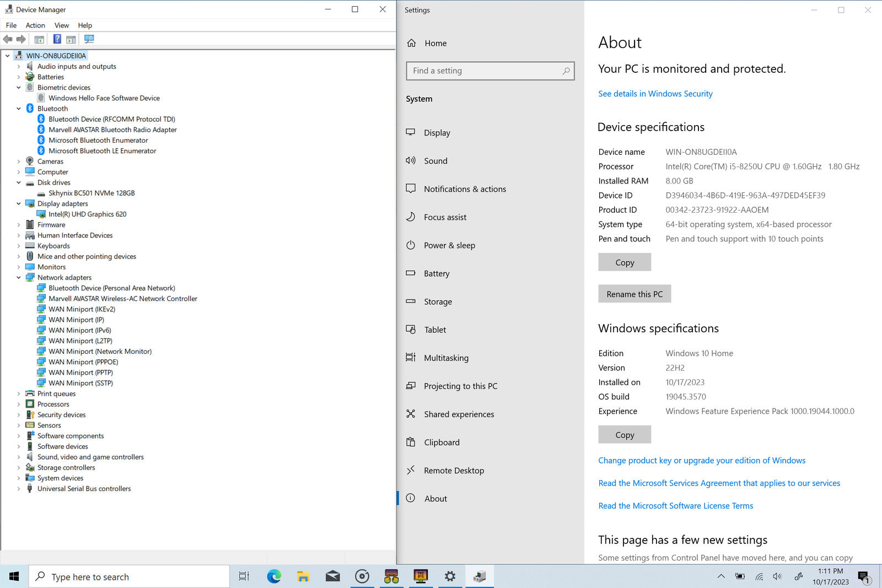Collapse the Network adapters node

tap(18, 278)
